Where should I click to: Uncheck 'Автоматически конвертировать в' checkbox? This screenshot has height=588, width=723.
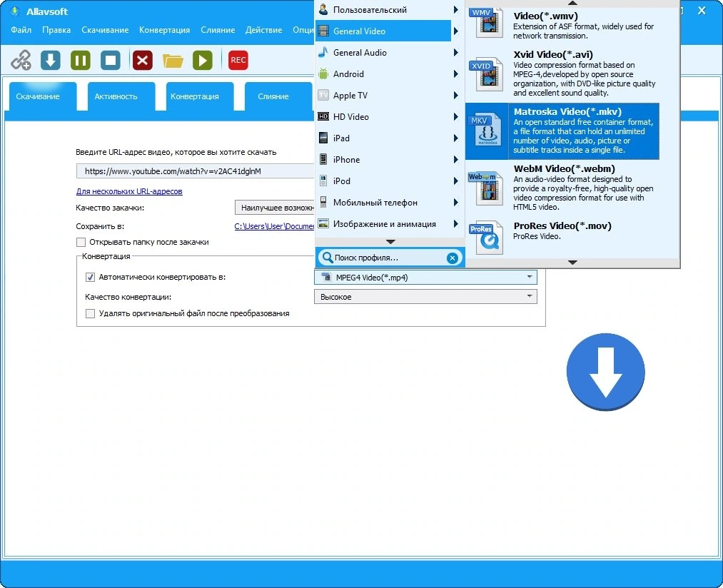pyautogui.click(x=91, y=277)
